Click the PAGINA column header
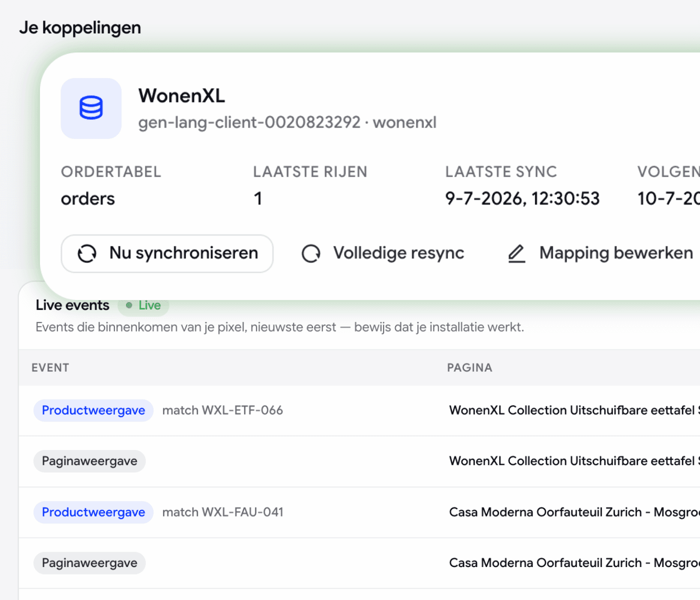This screenshot has height=600, width=700. tap(469, 368)
